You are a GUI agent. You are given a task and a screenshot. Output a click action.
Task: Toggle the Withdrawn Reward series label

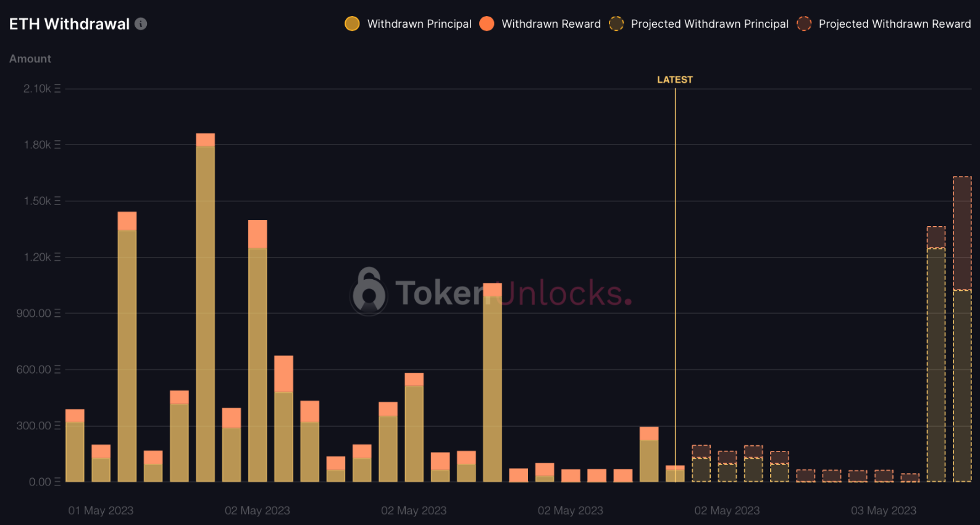click(x=551, y=24)
